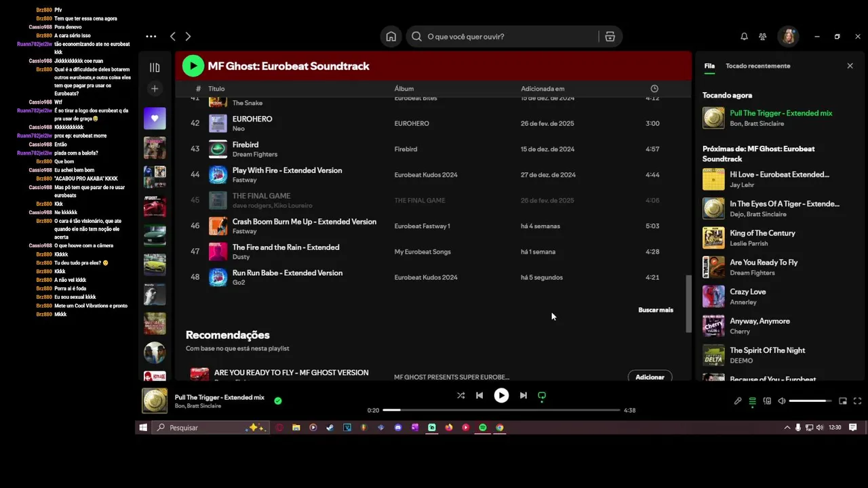Play the MF Ghost playlist green button
868x488 pixels.
(x=193, y=66)
